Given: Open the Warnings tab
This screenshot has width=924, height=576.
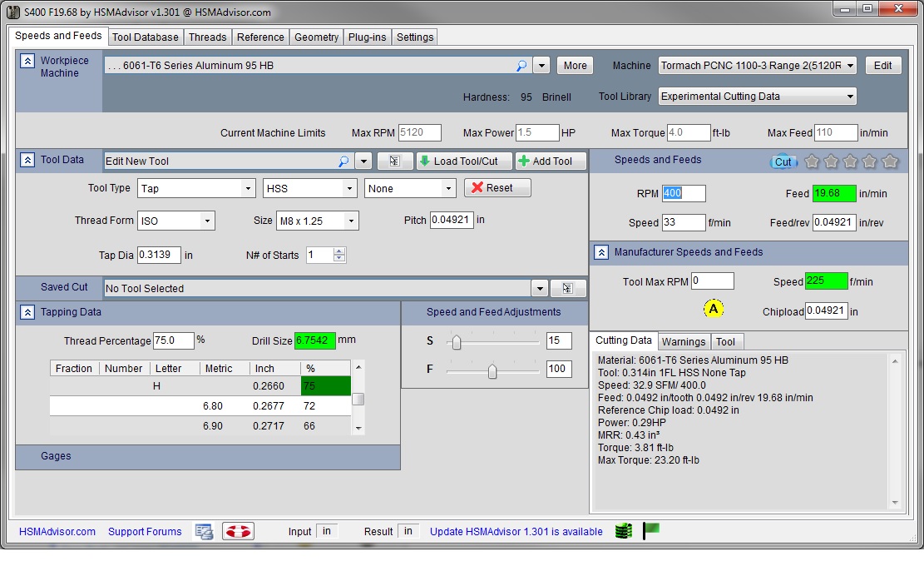Looking at the screenshot, I should pyautogui.click(x=684, y=341).
